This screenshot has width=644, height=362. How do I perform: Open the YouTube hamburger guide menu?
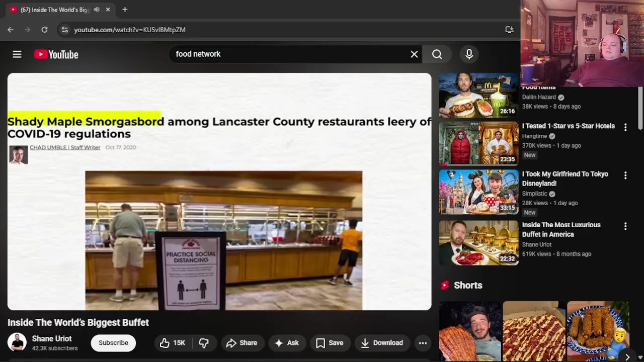click(x=17, y=54)
